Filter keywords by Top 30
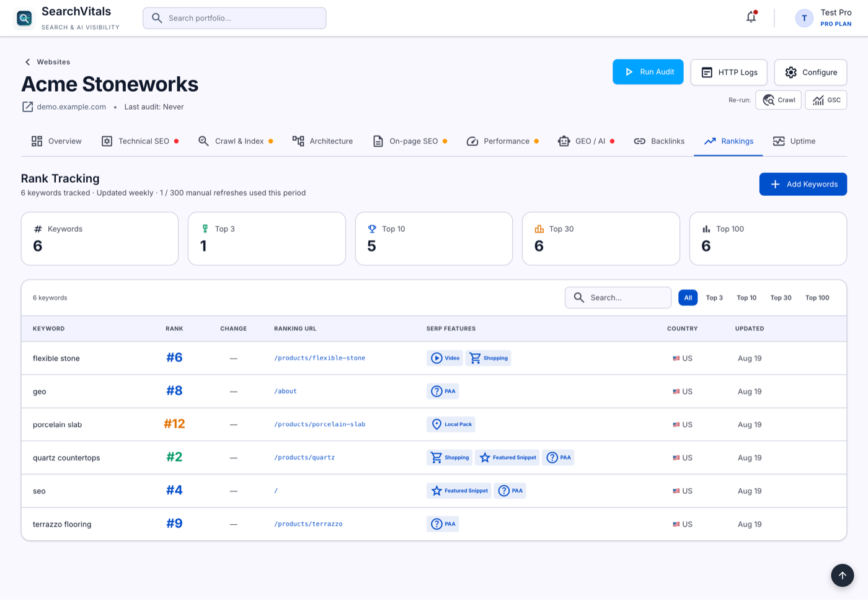The width and height of the screenshot is (868, 601). coord(781,298)
